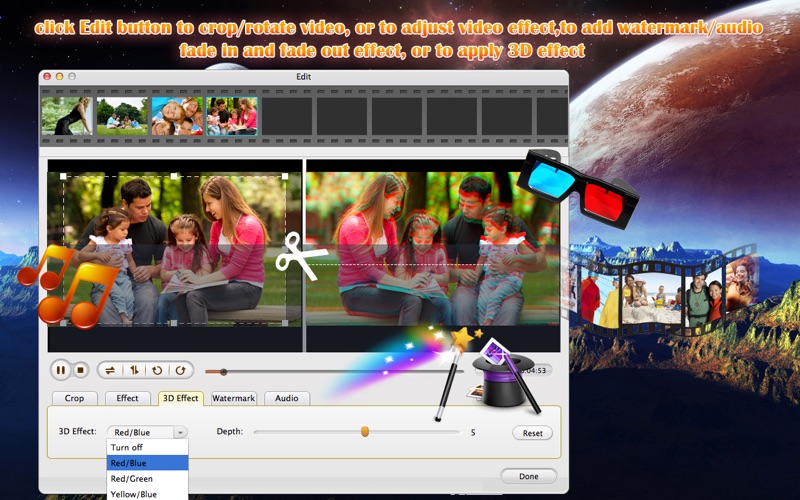Click the top-middle crop handle
Viewport: 800px width, 500px height.
tap(174, 177)
